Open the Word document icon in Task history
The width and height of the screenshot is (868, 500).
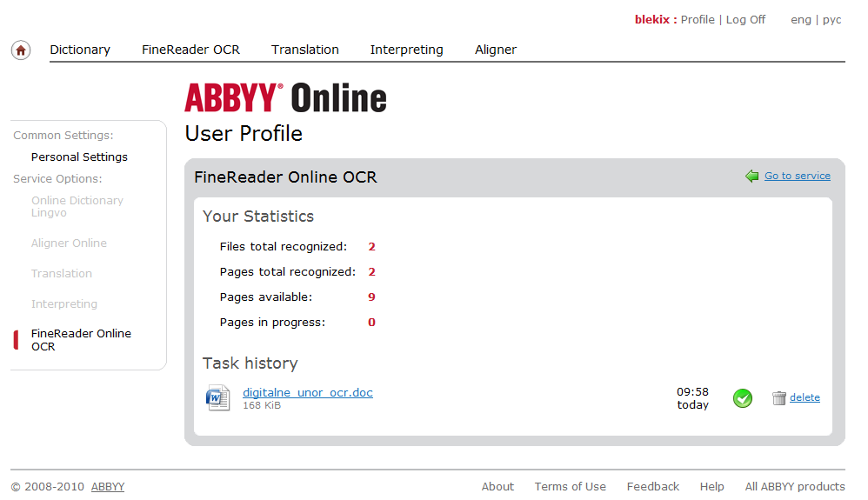(x=217, y=397)
